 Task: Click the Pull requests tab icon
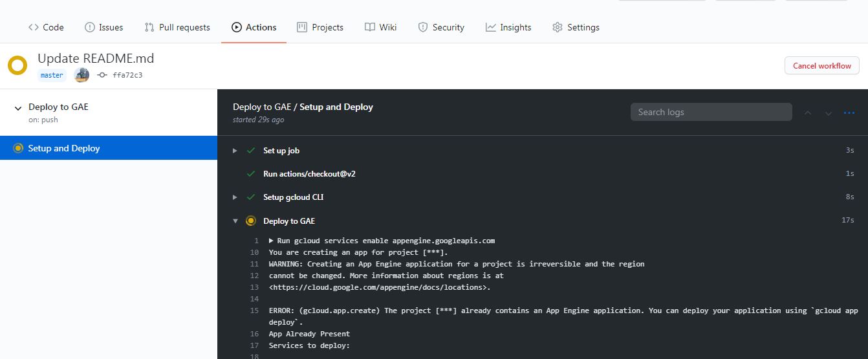point(149,27)
